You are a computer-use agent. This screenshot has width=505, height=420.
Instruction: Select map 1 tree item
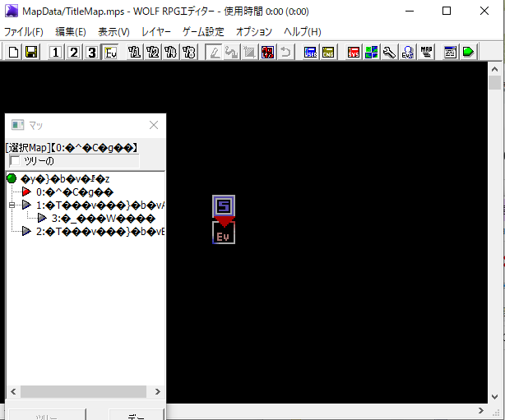tap(100, 205)
